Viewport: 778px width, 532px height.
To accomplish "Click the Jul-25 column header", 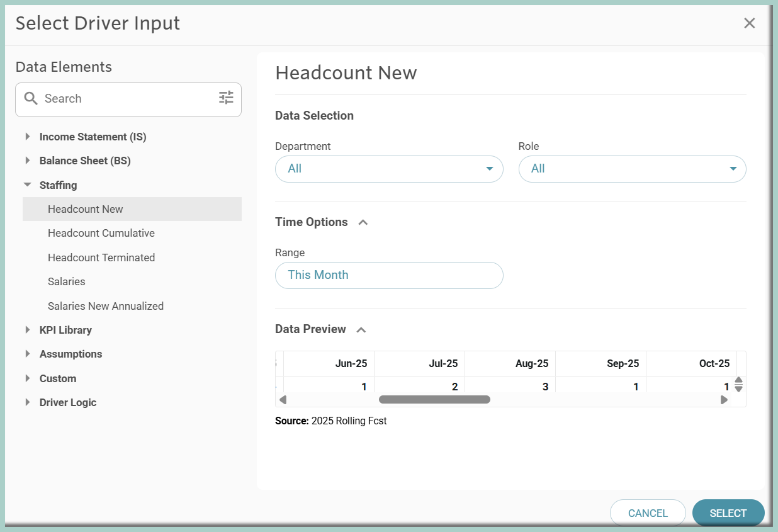I will pos(420,363).
